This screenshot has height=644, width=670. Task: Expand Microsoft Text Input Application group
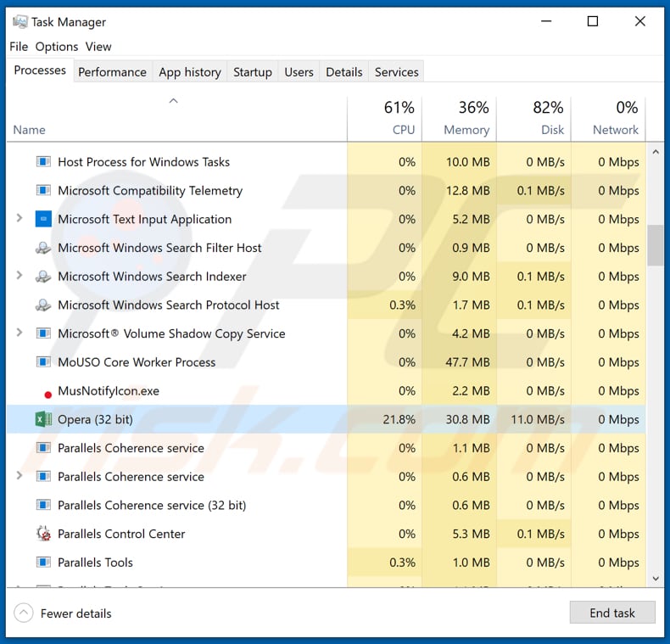click(20, 218)
